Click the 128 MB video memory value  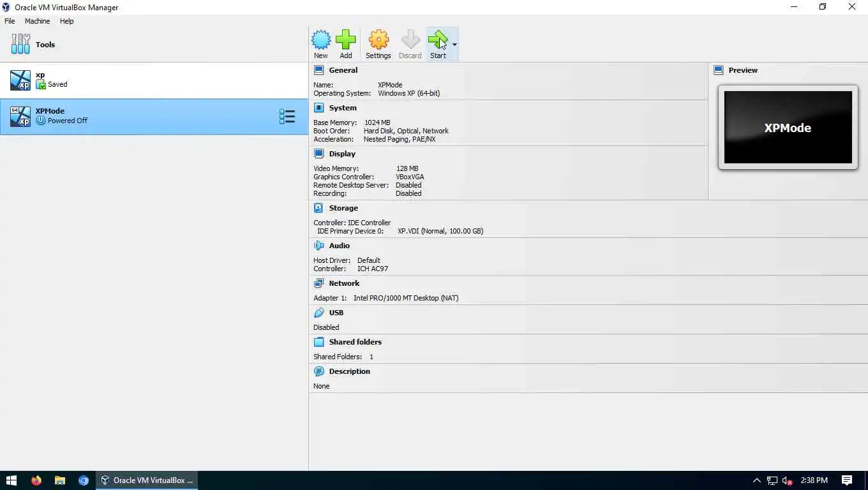click(x=407, y=168)
